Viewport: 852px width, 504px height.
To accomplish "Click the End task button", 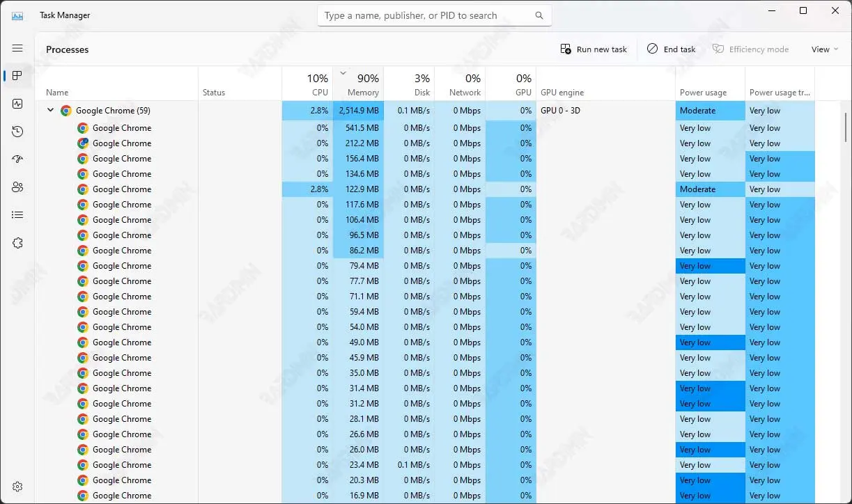I will [x=671, y=49].
